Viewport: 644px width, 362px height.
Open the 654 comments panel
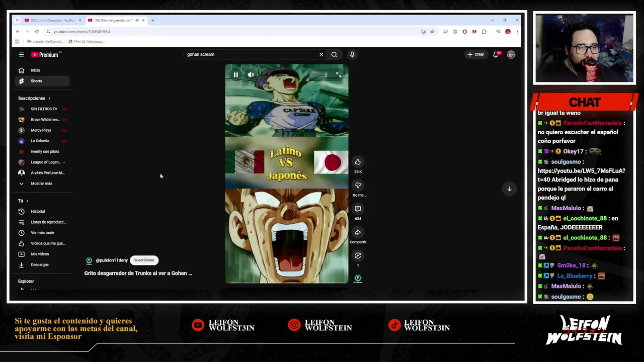[358, 209]
